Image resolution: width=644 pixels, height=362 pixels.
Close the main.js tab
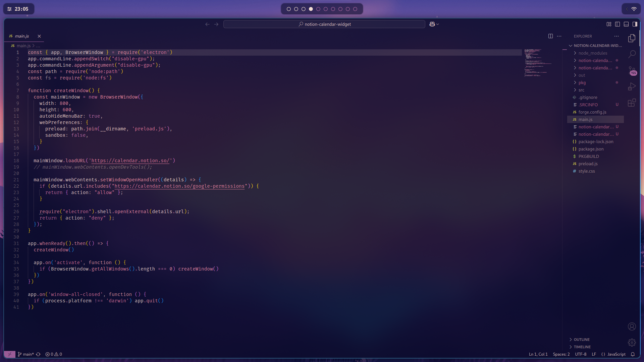(x=39, y=36)
